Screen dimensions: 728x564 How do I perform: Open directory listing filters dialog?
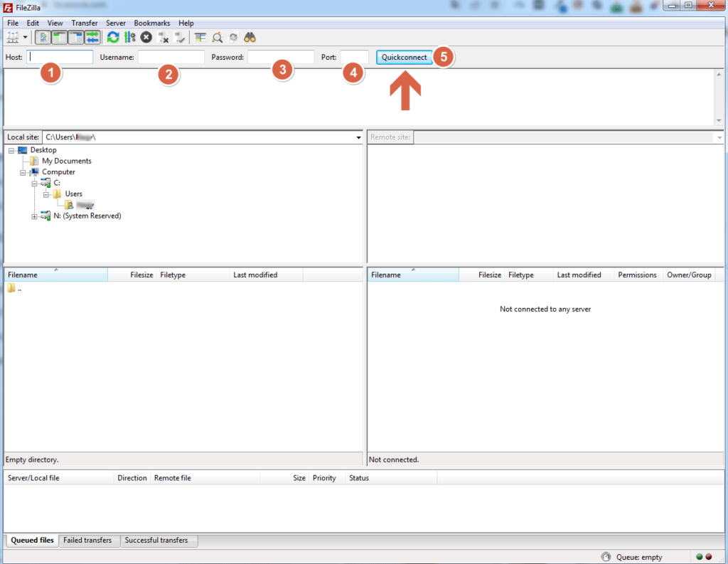coord(200,37)
